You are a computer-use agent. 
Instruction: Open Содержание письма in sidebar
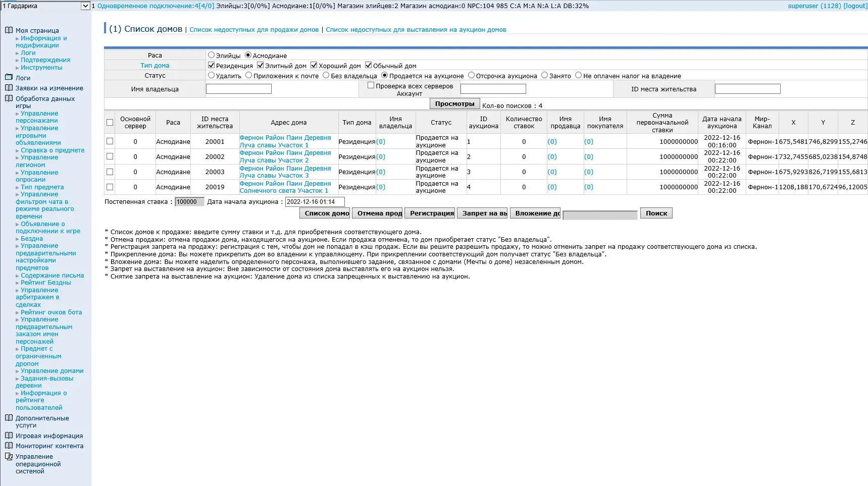[53, 276]
